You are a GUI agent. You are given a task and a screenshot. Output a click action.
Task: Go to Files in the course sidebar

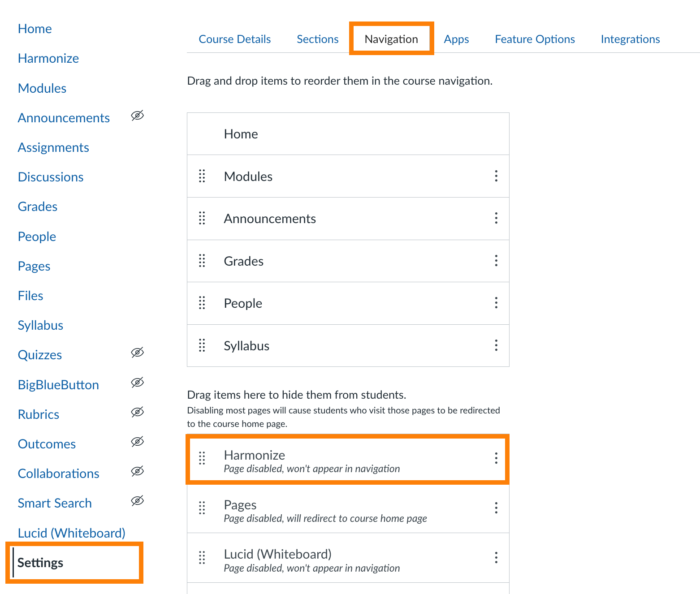pos(30,296)
